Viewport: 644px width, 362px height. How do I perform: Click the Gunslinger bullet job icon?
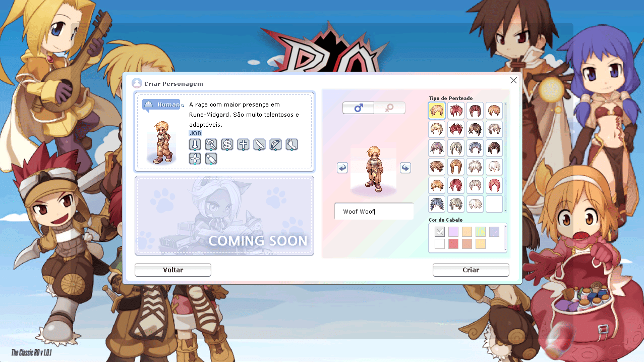click(211, 159)
